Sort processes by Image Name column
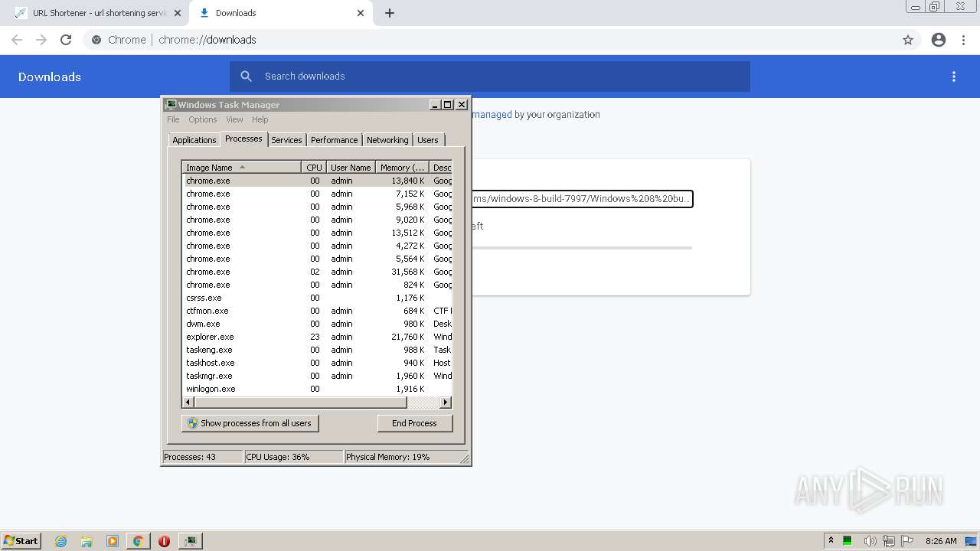The image size is (980, 551). click(x=242, y=168)
